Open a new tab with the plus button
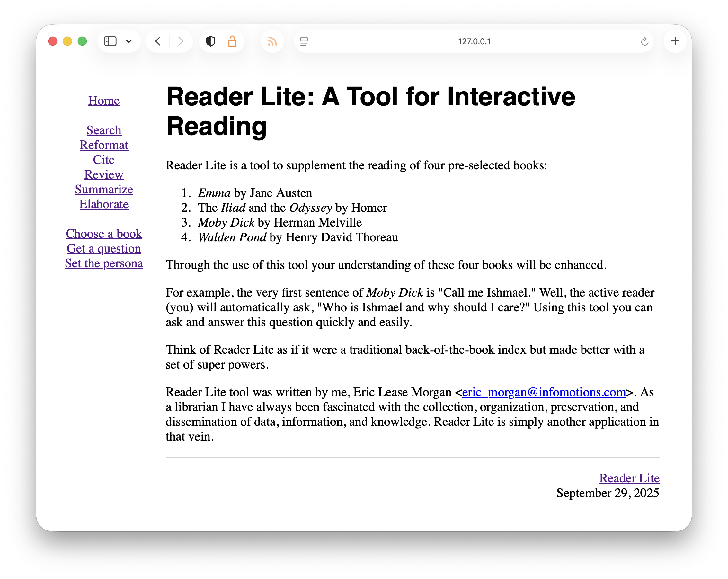 (675, 41)
